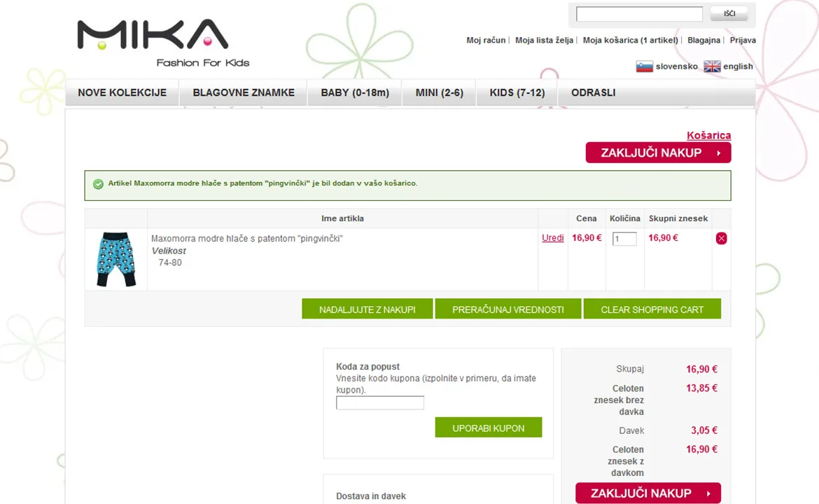Open the KIDS (7-12) category
Image resolution: width=819 pixels, height=504 pixels.
click(517, 92)
